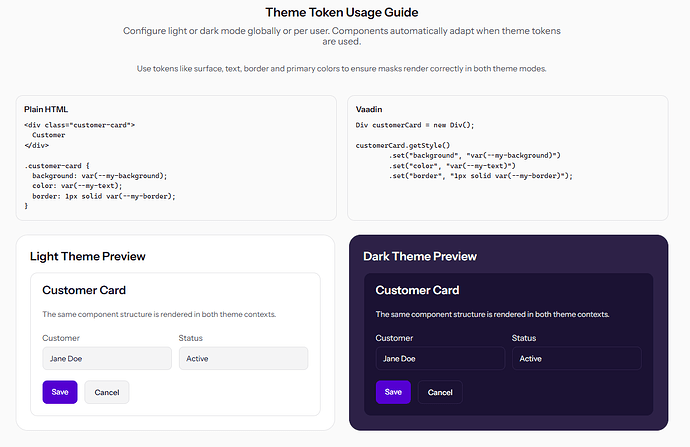The height and width of the screenshot is (447, 690).
Task: Click Customer Card title in light preview
Action: coord(84,290)
